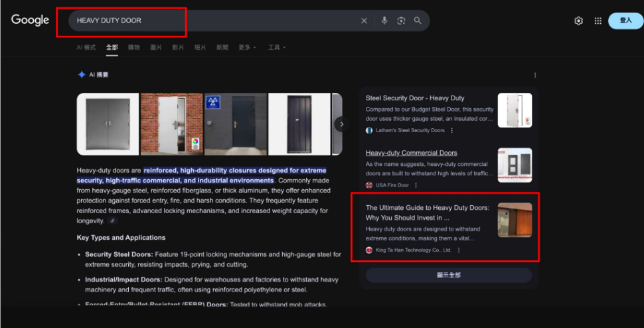Start voice search with the microphone icon

(384, 21)
